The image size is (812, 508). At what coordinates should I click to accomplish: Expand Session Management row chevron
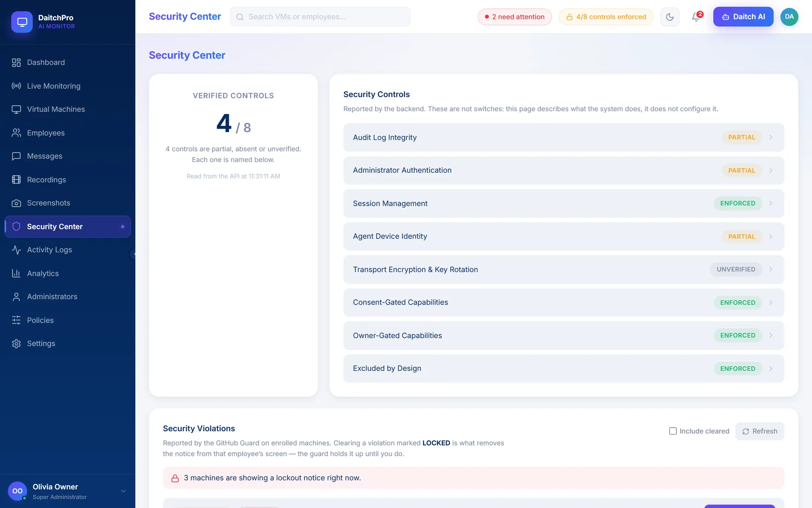point(770,203)
